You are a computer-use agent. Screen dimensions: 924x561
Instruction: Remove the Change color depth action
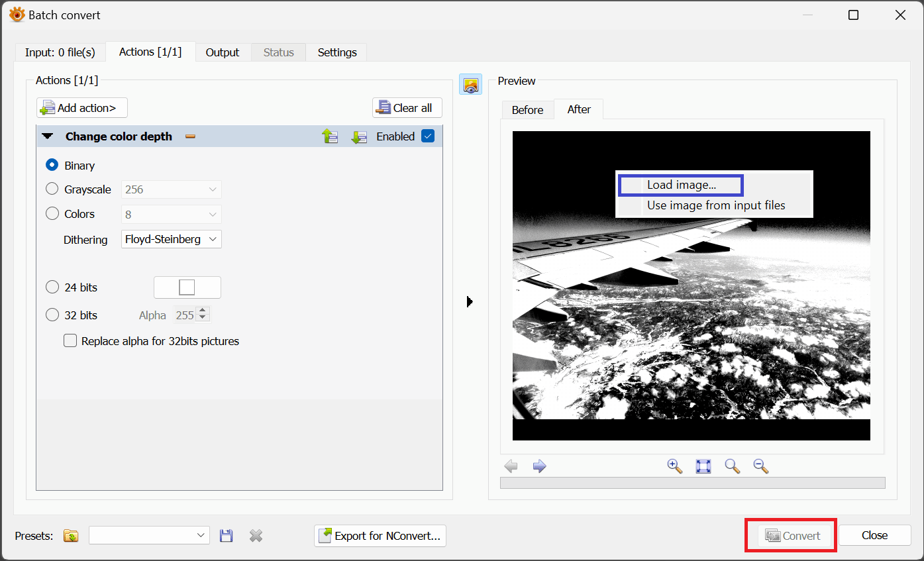pyautogui.click(x=190, y=136)
